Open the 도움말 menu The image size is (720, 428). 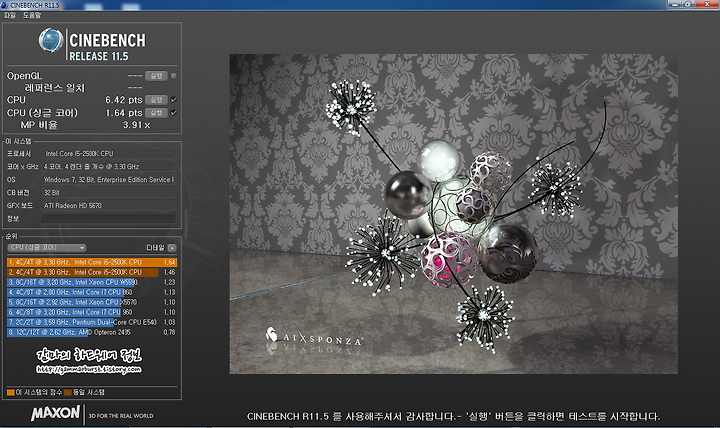pos(32,15)
